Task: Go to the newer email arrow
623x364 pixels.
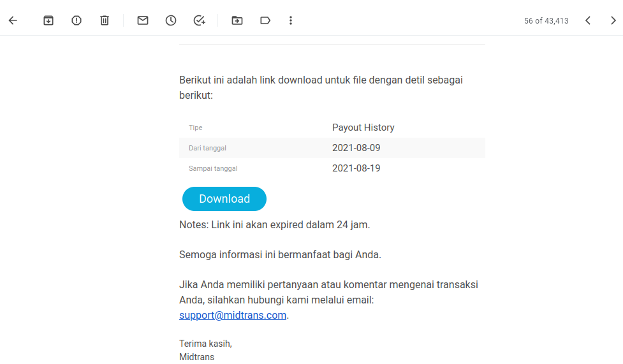Action: tap(588, 20)
